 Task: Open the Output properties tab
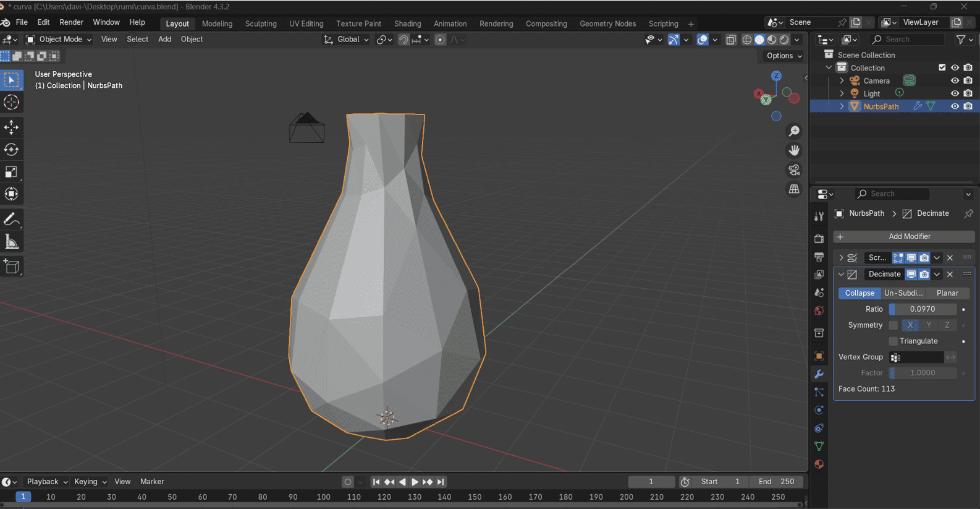pyautogui.click(x=819, y=257)
